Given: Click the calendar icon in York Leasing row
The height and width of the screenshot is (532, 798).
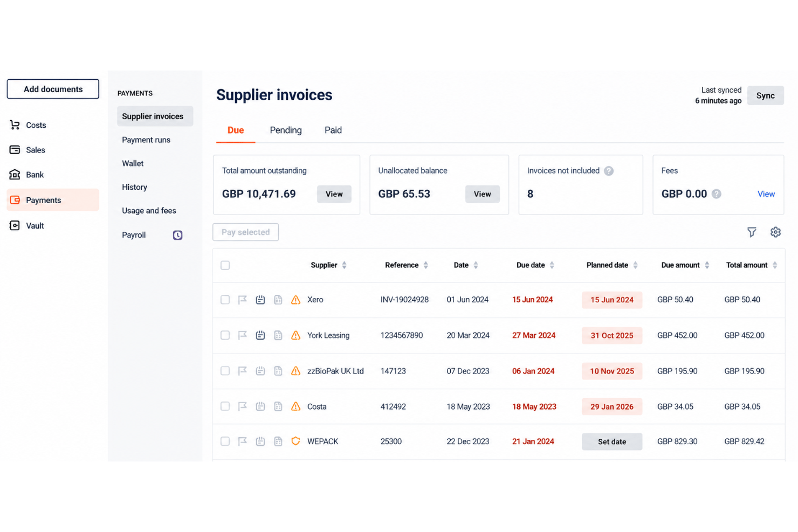Looking at the screenshot, I should point(260,335).
